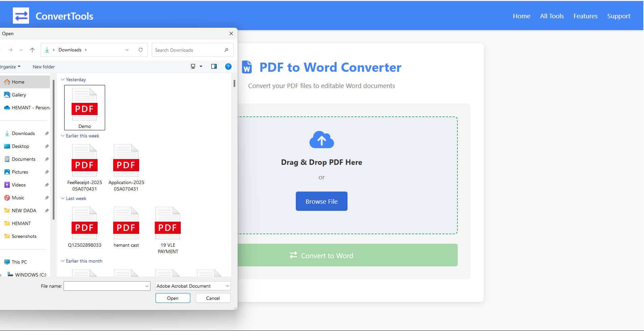Open Home in the navigation pane
This screenshot has width=644, height=331.
tap(25, 82)
